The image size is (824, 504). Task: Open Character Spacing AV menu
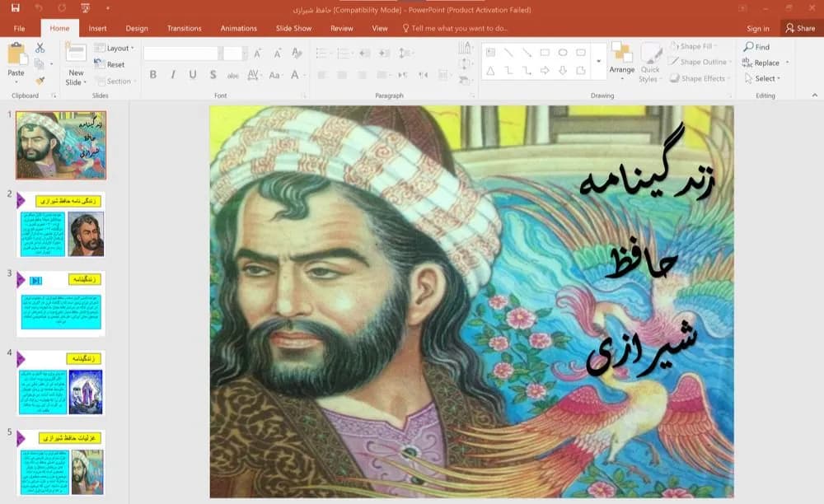(254, 75)
